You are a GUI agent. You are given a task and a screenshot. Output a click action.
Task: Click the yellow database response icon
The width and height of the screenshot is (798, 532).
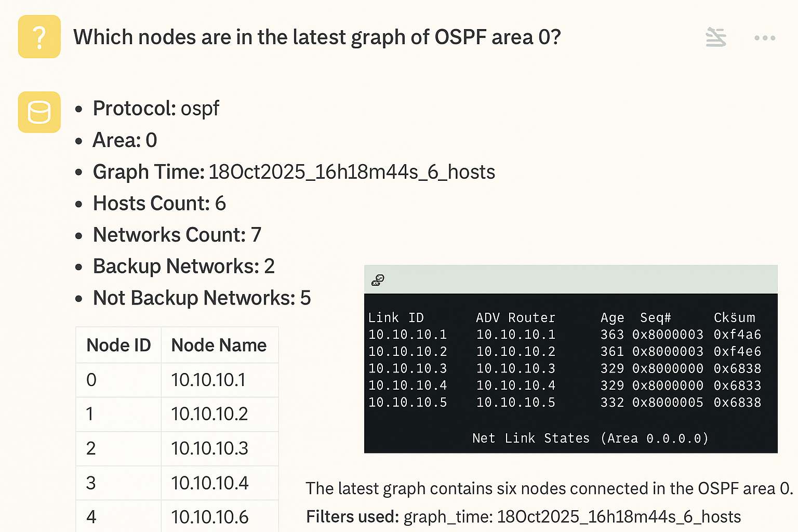[x=39, y=112]
